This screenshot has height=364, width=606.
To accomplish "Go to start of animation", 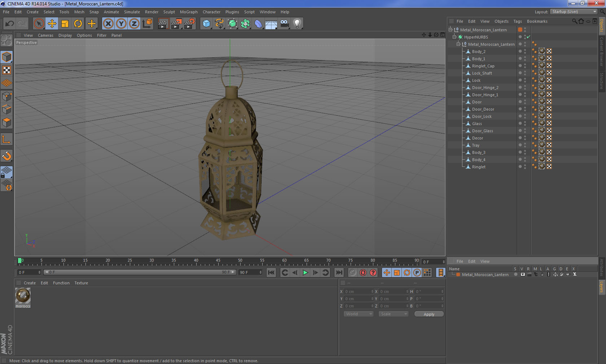I will [271, 272].
